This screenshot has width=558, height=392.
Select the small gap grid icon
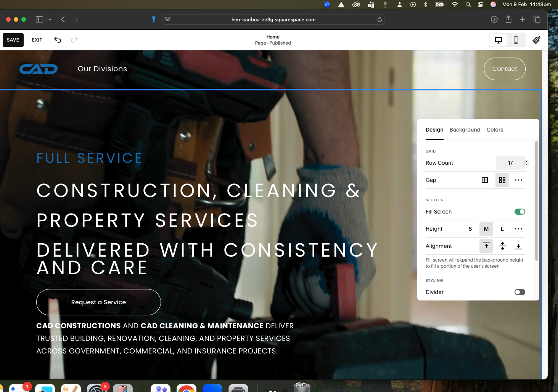pyautogui.click(x=485, y=180)
